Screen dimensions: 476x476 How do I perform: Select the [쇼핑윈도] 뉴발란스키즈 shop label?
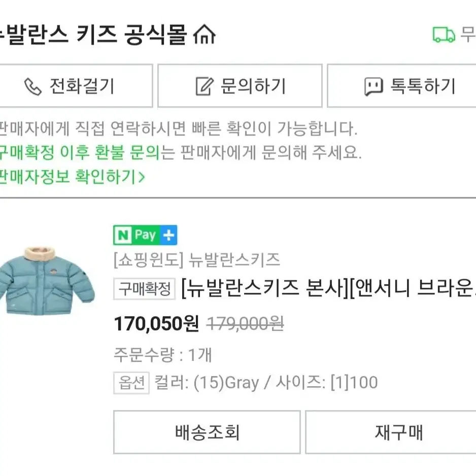click(197, 260)
